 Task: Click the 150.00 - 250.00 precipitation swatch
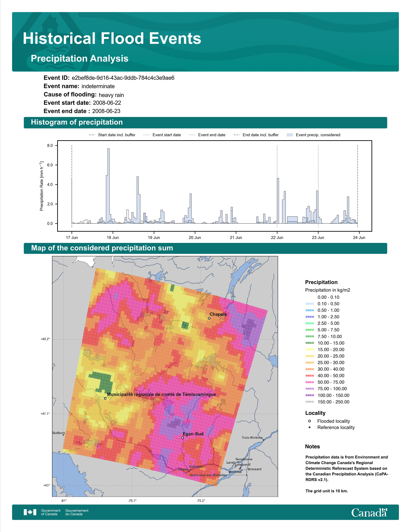coord(309,402)
